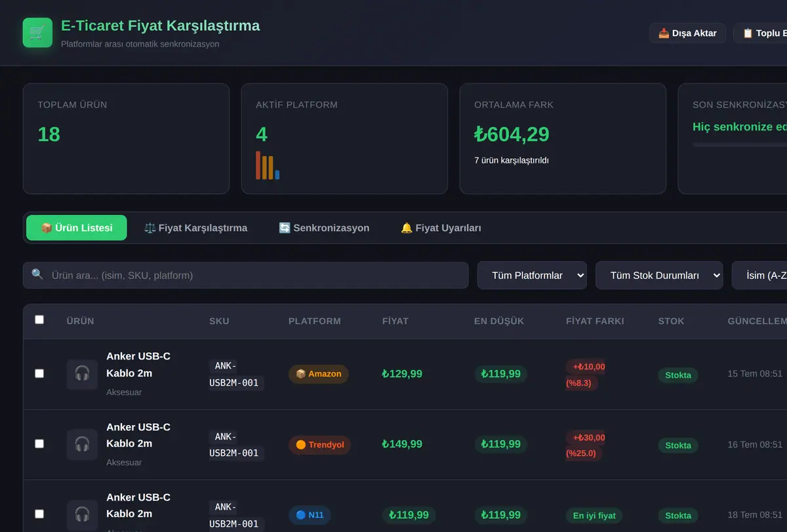Screen dimensions: 787x532
Task: Click headphone thumbnail in Trendyol Anker row
Action: [82, 444]
